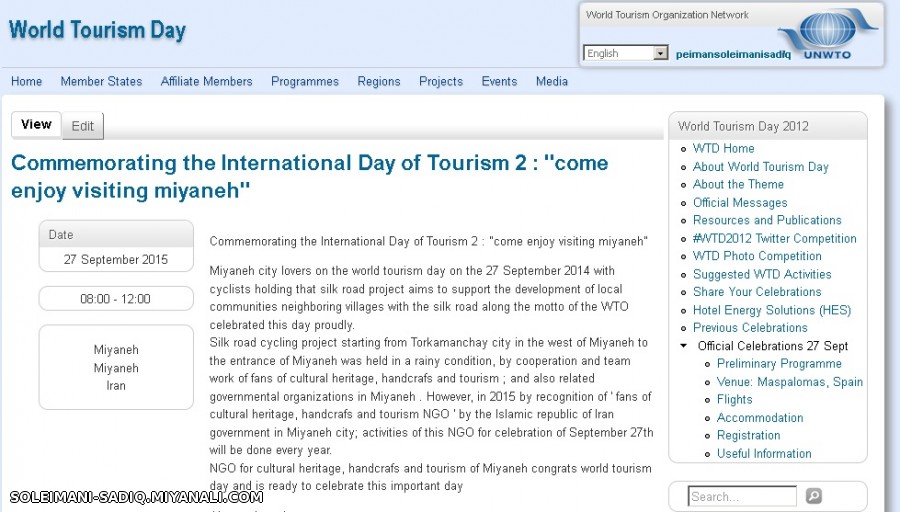
Task: Click the search magnifier button
Action: point(814,495)
